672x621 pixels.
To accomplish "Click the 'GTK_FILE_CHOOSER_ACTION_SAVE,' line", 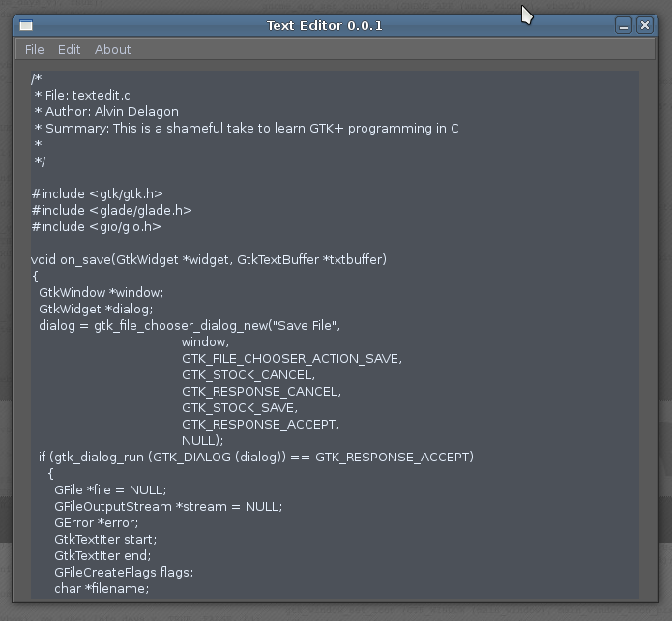I will click(292, 359).
